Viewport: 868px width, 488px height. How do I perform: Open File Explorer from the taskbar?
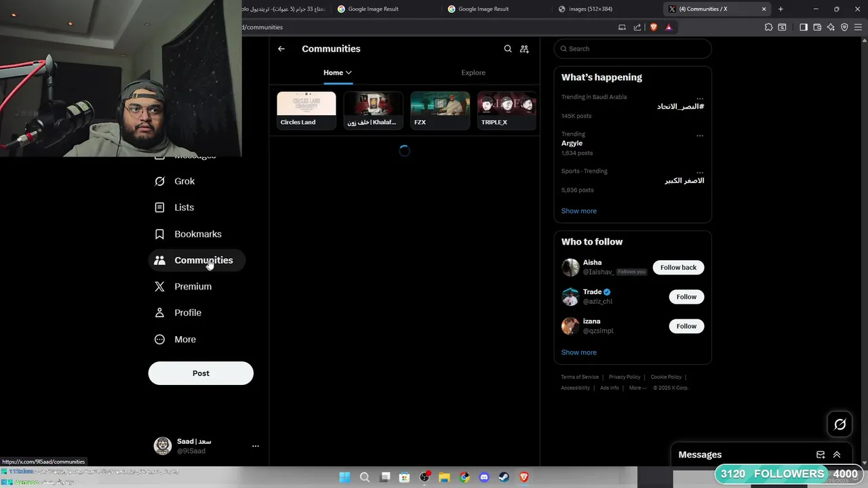pos(444,477)
